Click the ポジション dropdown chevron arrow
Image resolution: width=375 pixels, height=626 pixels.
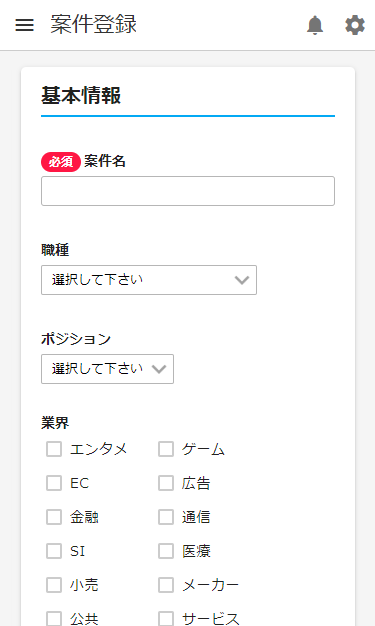[159, 369]
